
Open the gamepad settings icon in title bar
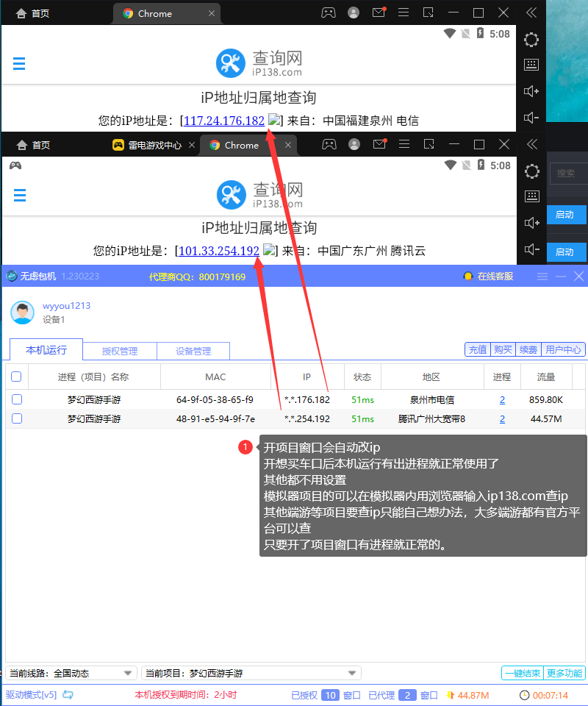329,13
